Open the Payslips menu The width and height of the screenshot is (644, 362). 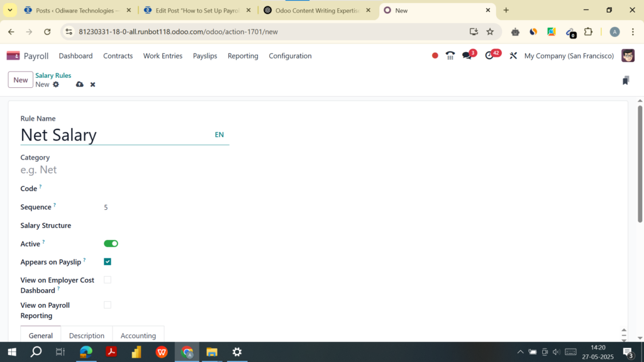205,56
